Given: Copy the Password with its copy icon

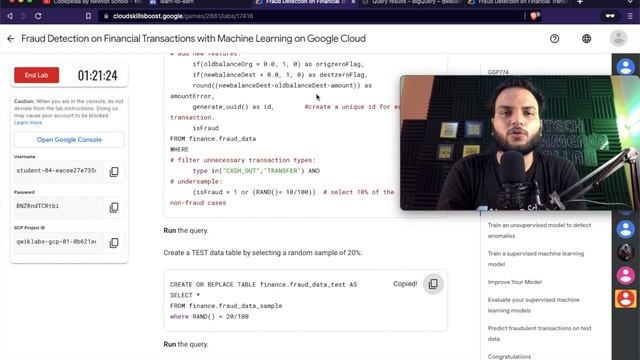Looking at the screenshot, I should tap(114, 207).
